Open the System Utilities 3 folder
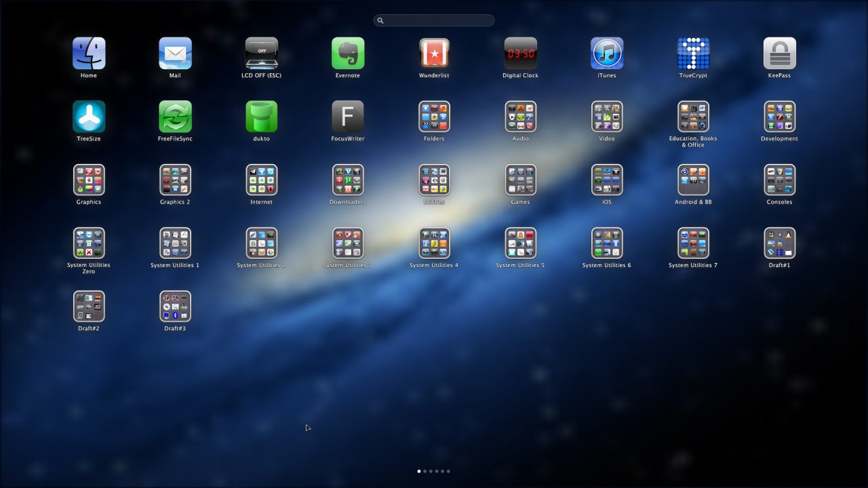This screenshot has height=488, width=868. [348, 243]
